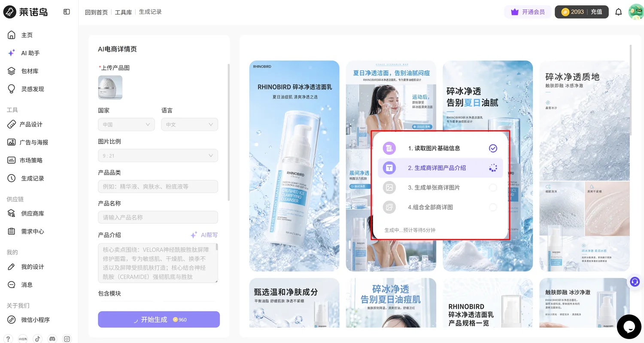Click the form panel vertical scrollbar
Viewport: 644px width, 343px height.
click(x=228, y=132)
